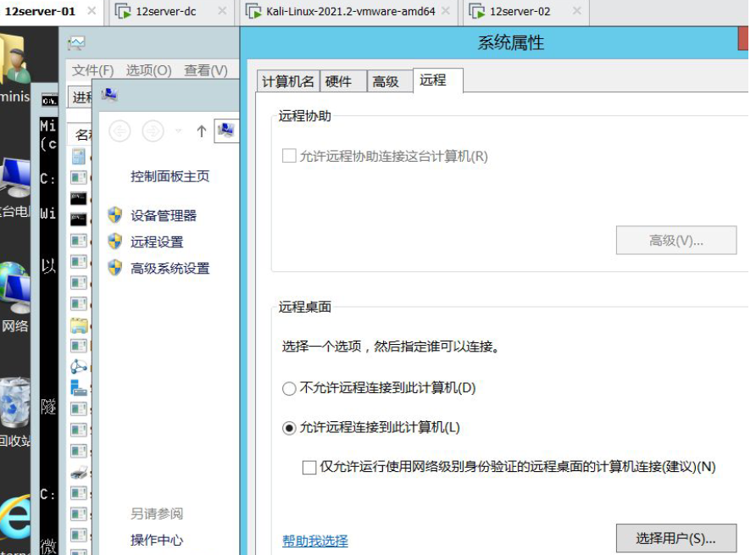Switch to the 硬件 tab
756x555 pixels.
click(338, 81)
